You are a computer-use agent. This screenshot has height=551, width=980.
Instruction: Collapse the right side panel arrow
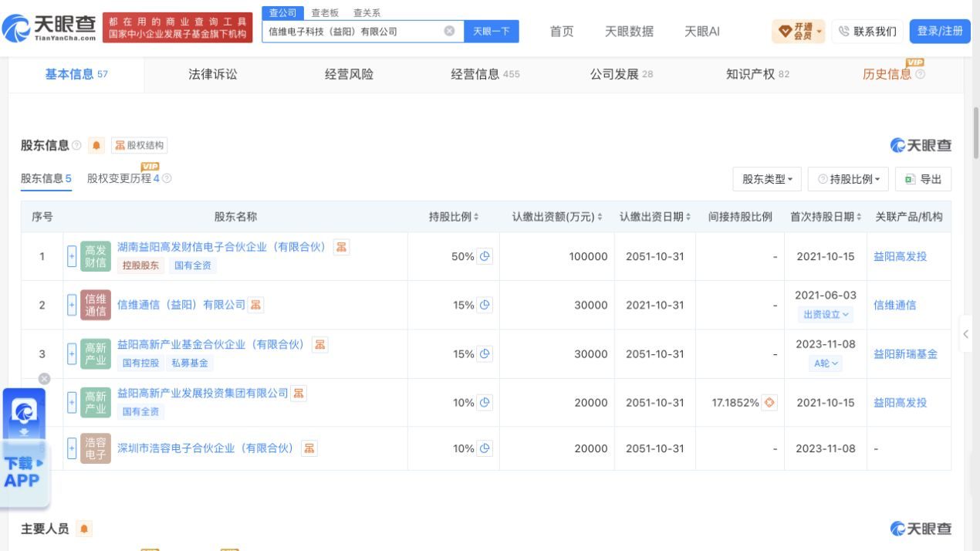(966, 335)
